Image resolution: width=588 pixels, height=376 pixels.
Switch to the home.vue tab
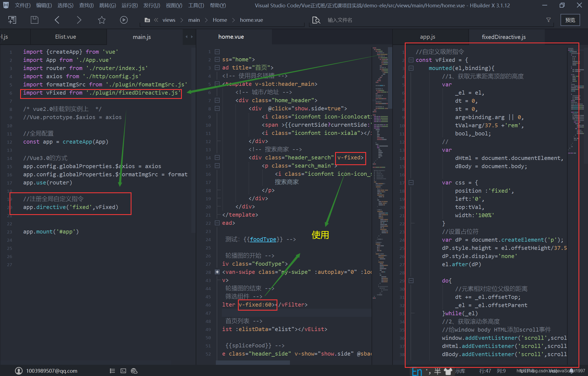coord(231,37)
